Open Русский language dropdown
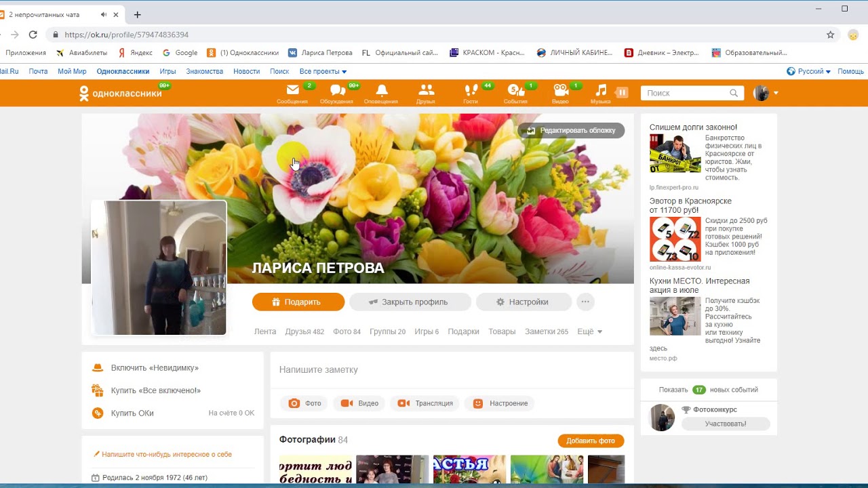 pos(808,71)
